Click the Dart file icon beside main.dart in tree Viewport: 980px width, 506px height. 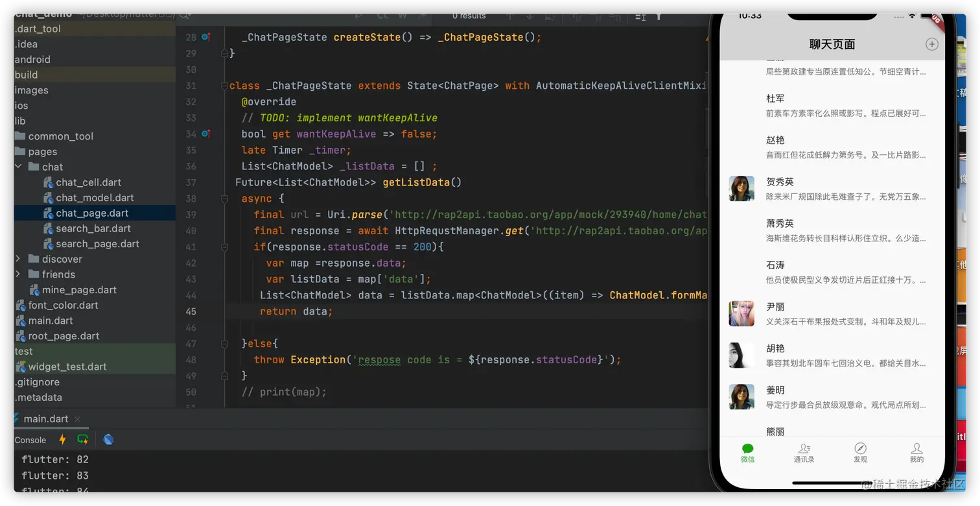pyautogui.click(x=20, y=320)
